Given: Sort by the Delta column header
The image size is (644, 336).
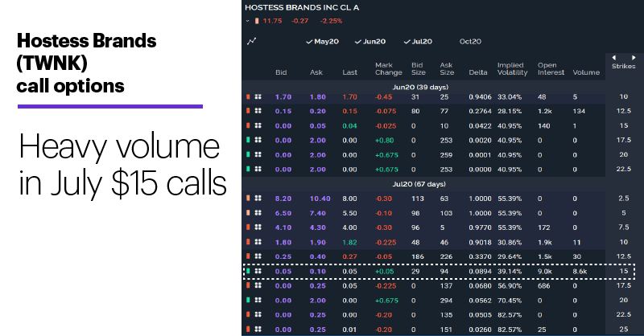Looking at the screenshot, I should pyautogui.click(x=478, y=72).
